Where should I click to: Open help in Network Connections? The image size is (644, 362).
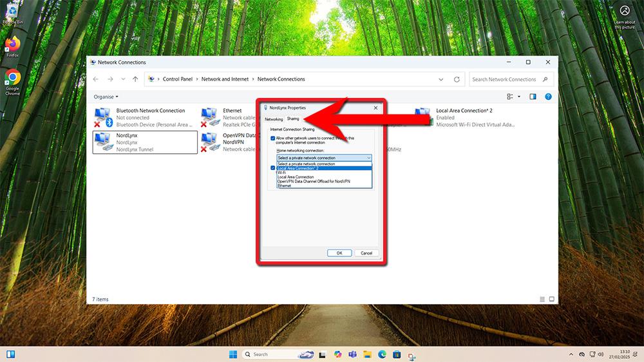click(548, 97)
